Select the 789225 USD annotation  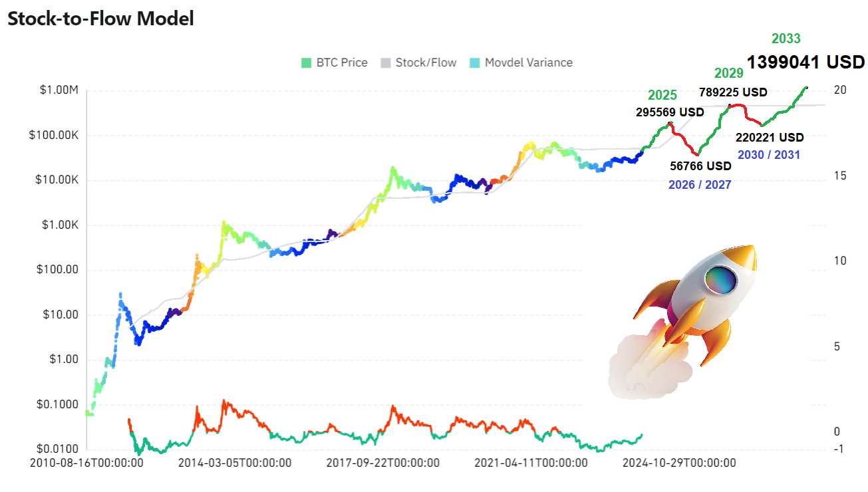[x=733, y=92]
